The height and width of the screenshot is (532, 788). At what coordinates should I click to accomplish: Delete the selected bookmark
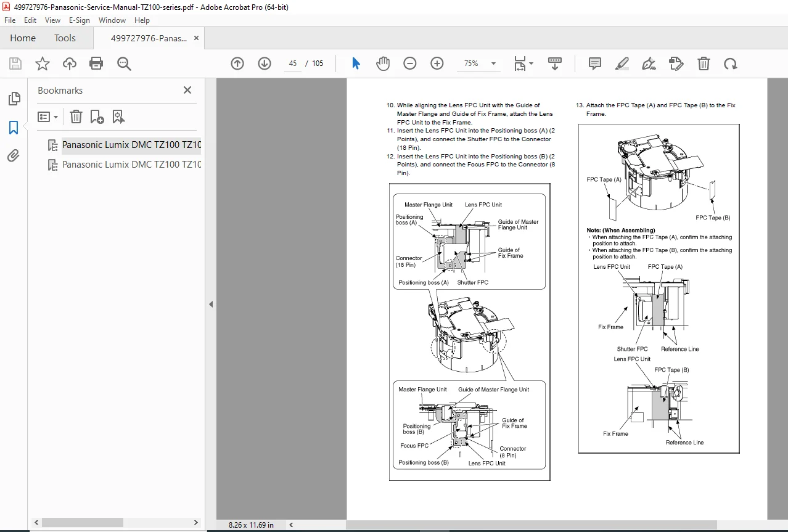(x=75, y=117)
